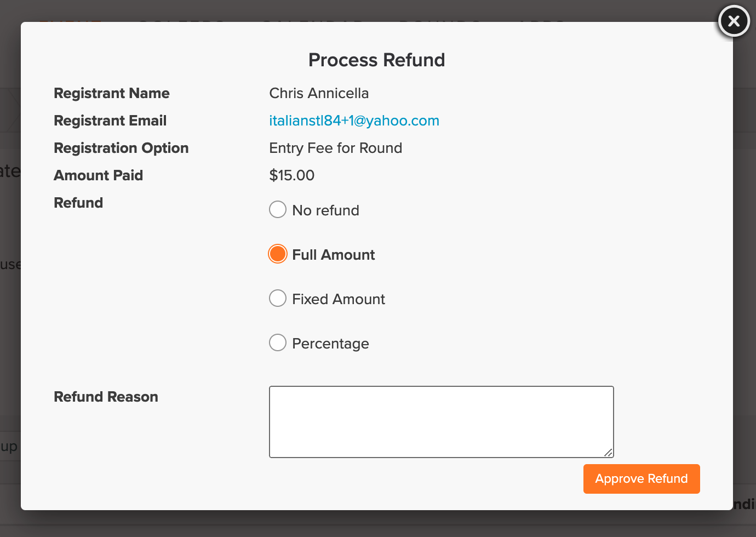Click the Registration Option field label
The image size is (756, 537).
click(121, 148)
